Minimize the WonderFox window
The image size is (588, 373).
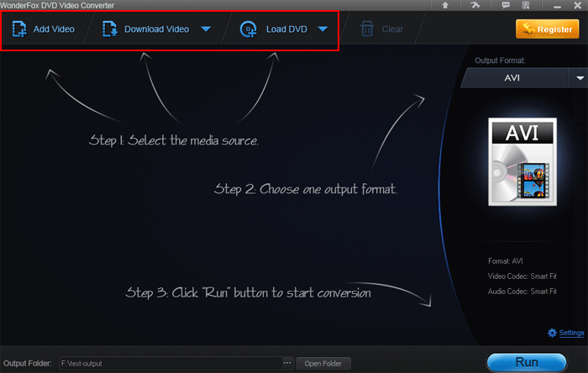click(557, 6)
